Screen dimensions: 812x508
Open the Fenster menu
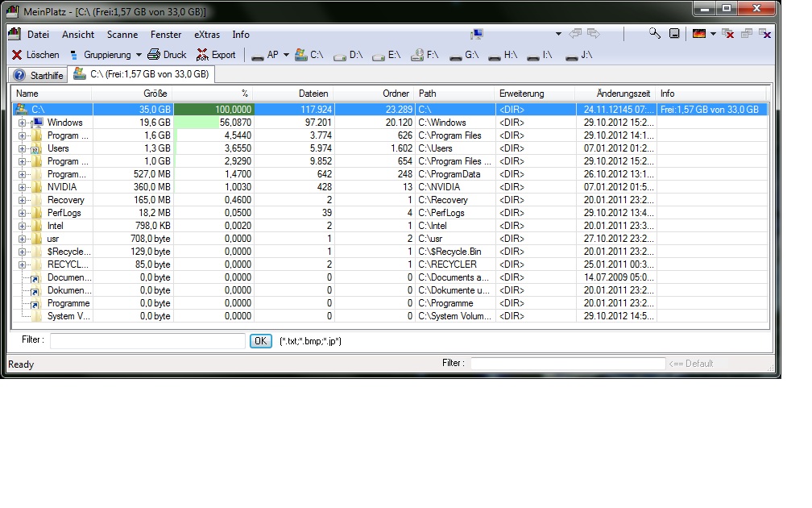(x=166, y=35)
